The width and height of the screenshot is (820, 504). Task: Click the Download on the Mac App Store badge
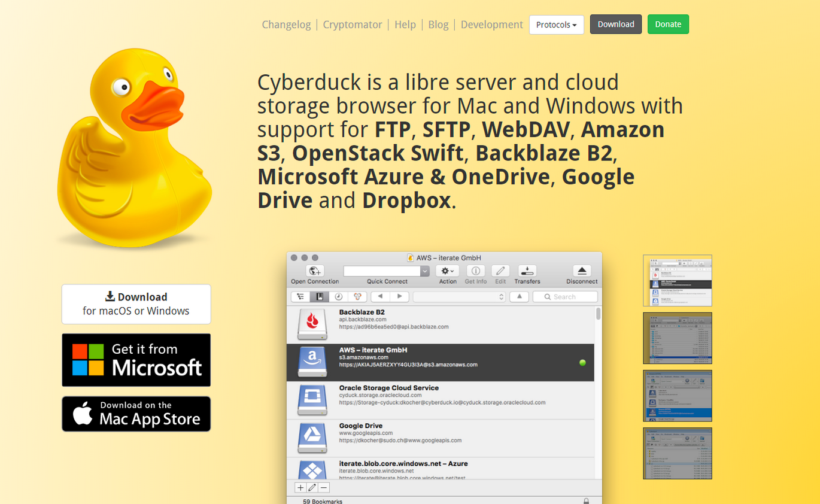[136, 414]
